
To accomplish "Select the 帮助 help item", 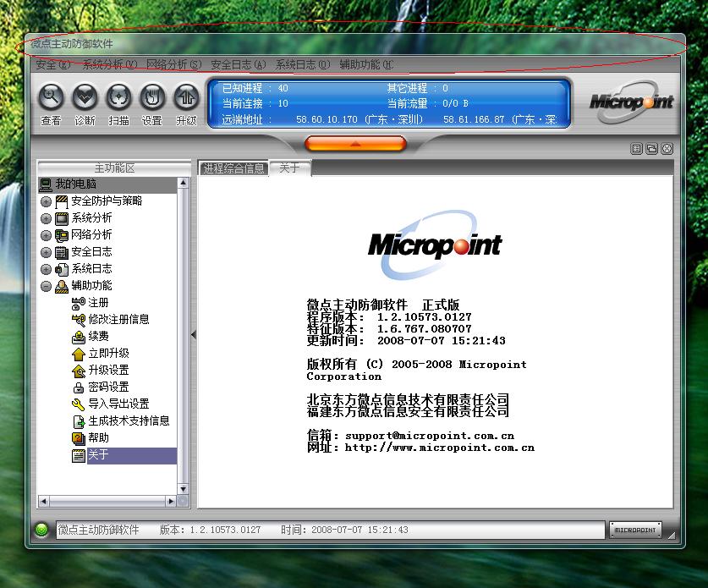I will (98, 437).
